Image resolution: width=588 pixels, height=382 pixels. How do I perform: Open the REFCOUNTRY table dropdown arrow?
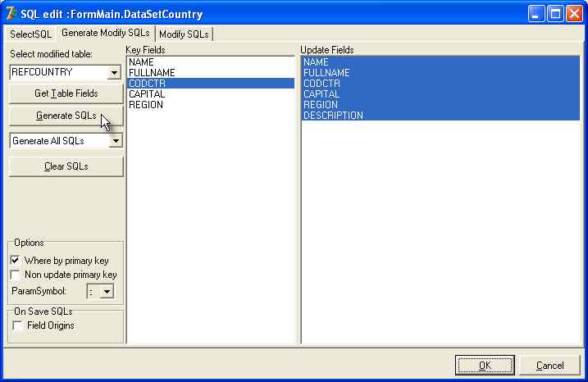click(114, 72)
